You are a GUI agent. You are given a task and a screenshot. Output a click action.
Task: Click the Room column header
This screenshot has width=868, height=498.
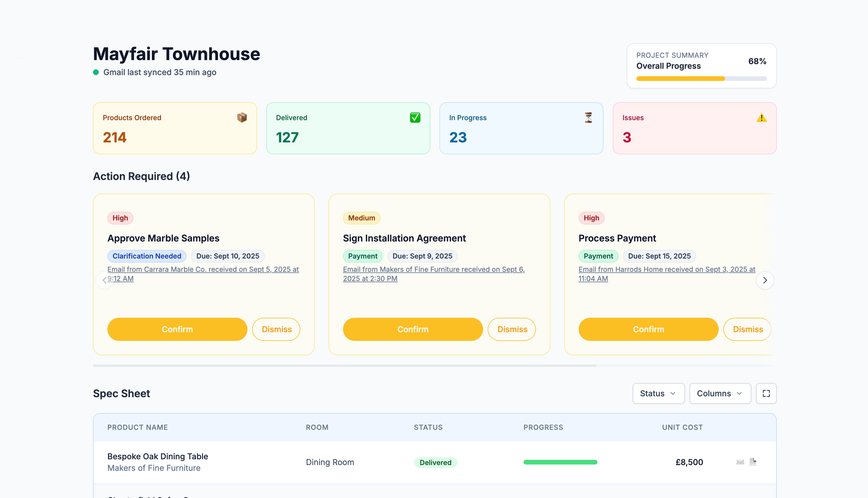click(317, 427)
